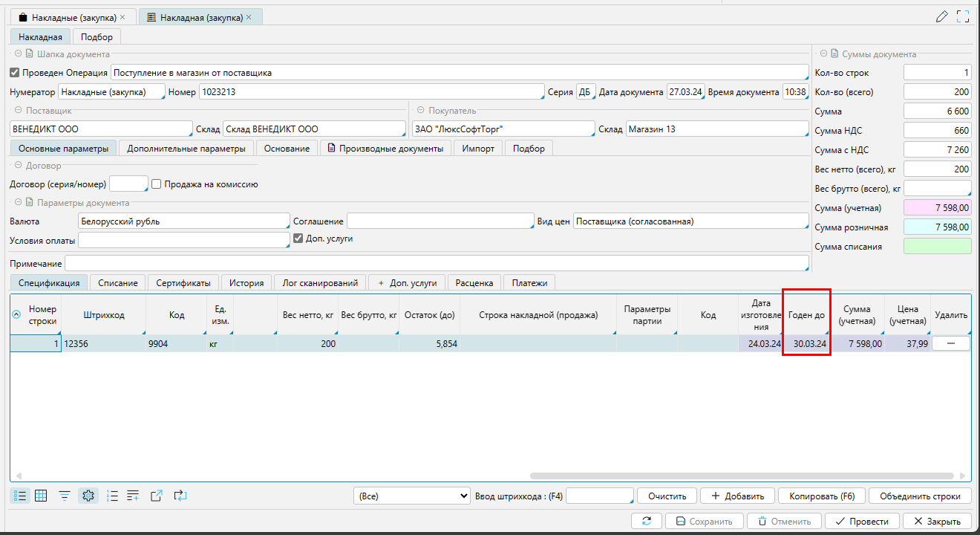Screen dimensions: 980x535
Task: Open the Дополнительные параметры tab
Action: point(186,149)
